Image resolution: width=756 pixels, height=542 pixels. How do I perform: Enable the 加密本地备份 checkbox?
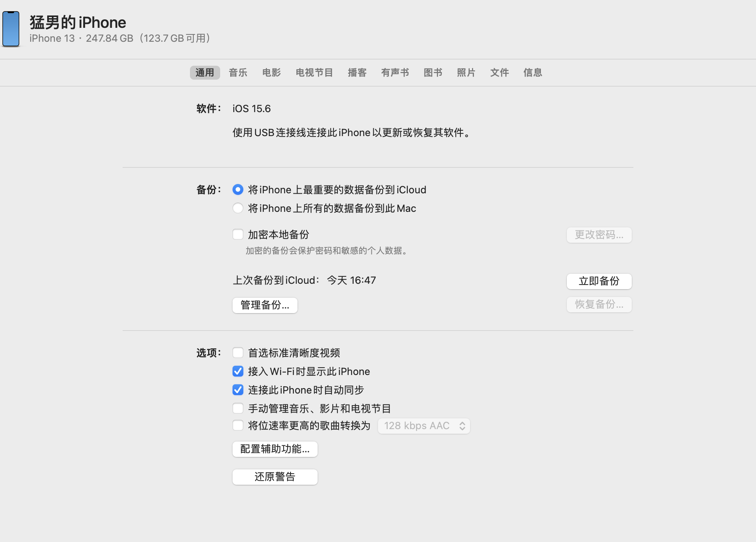pyautogui.click(x=238, y=234)
